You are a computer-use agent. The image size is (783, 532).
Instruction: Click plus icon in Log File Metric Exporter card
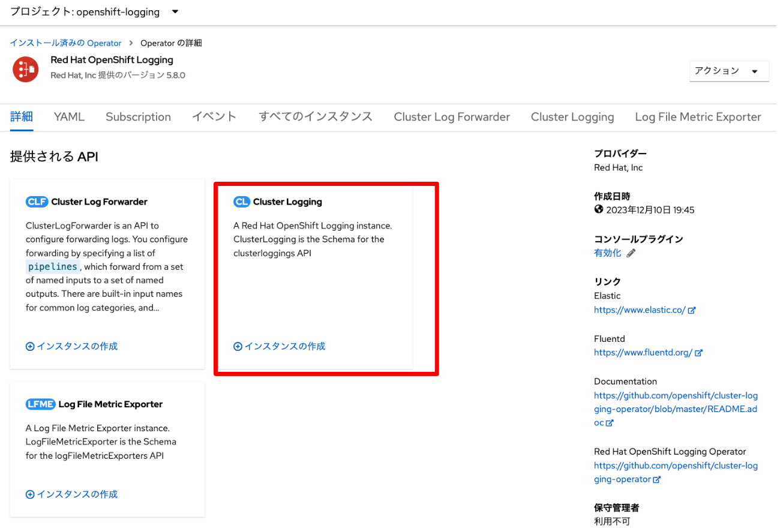click(x=30, y=495)
